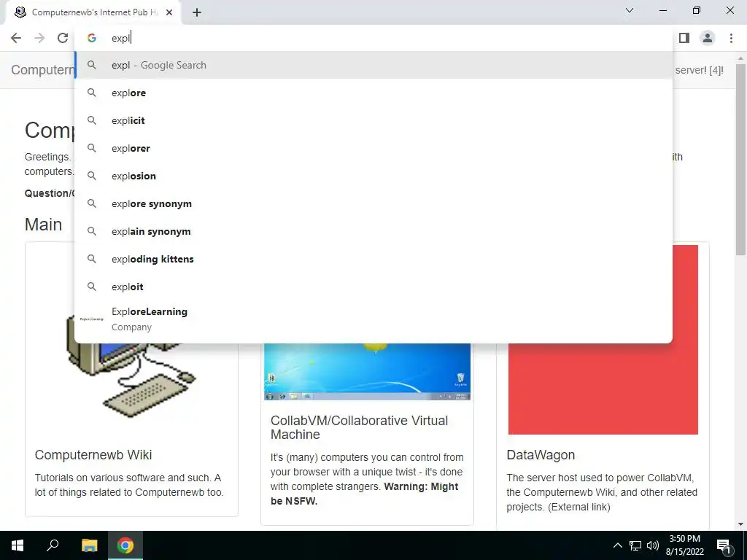Image resolution: width=747 pixels, height=560 pixels.
Task: Open the ExploreLearning Company suggestion
Action: point(374,319)
